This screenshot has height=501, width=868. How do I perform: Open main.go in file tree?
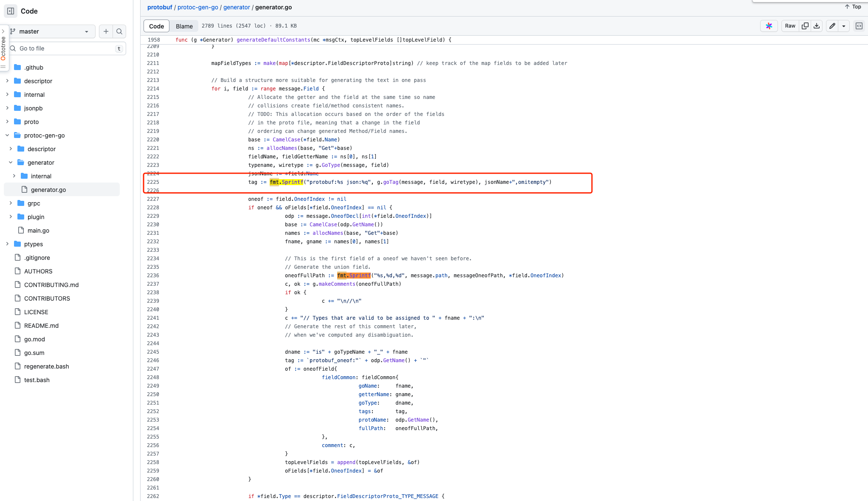tap(38, 231)
